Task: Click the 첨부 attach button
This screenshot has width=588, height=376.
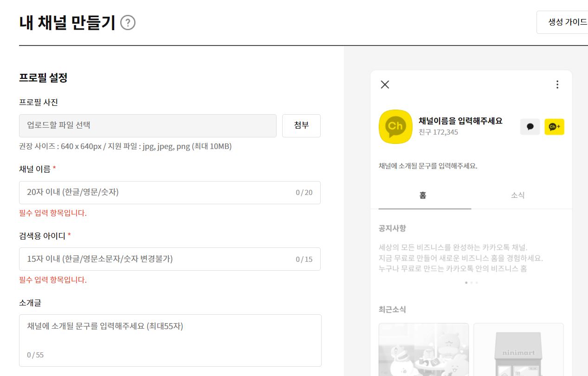Action: coord(301,126)
